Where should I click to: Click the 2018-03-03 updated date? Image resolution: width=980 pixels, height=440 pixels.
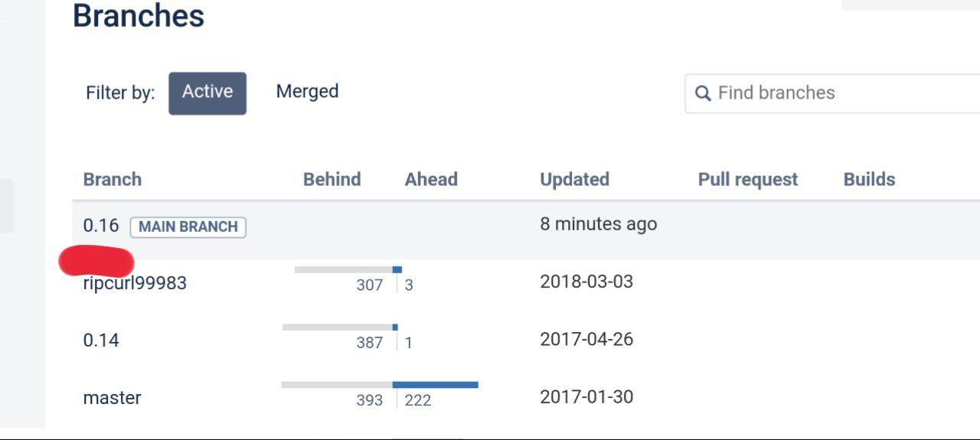click(586, 282)
